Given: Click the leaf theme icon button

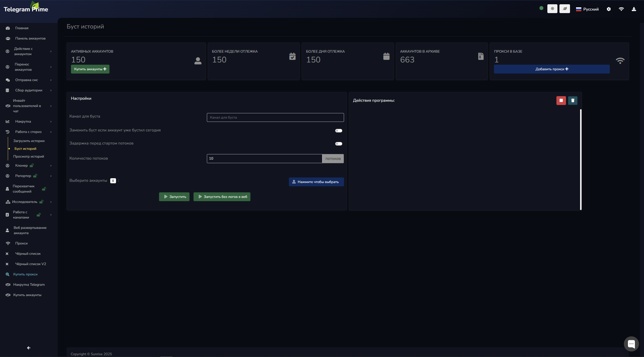Looking at the screenshot, I should point(565,9).
